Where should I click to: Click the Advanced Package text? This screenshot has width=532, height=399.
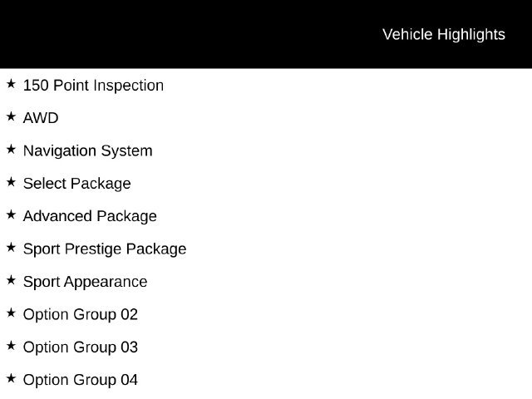pyautogui.click(x=90, y=216)
